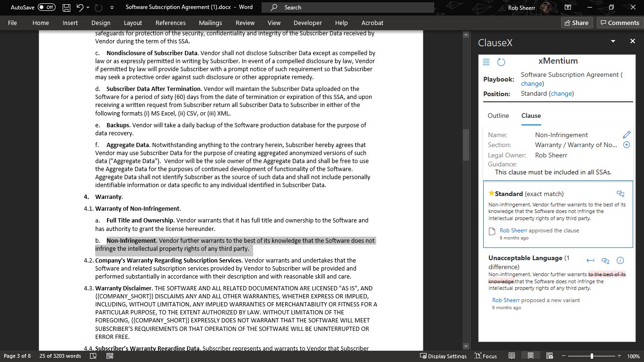Viewport: 644px width, 362px height.
Task: Click the Search box in title bar
Action: (x=347, y=8)
